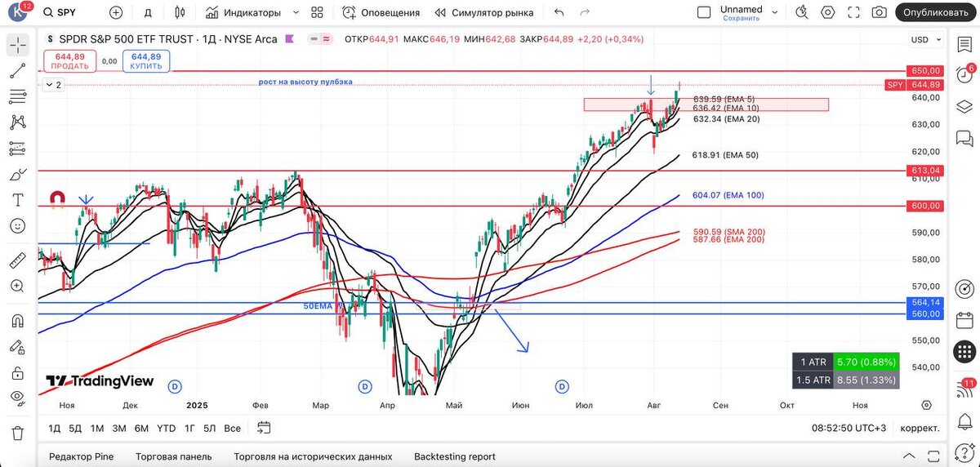Open chart settings hexagon icon
The height and width of the screenshot is (467, 980).
[x=828, y=12]
